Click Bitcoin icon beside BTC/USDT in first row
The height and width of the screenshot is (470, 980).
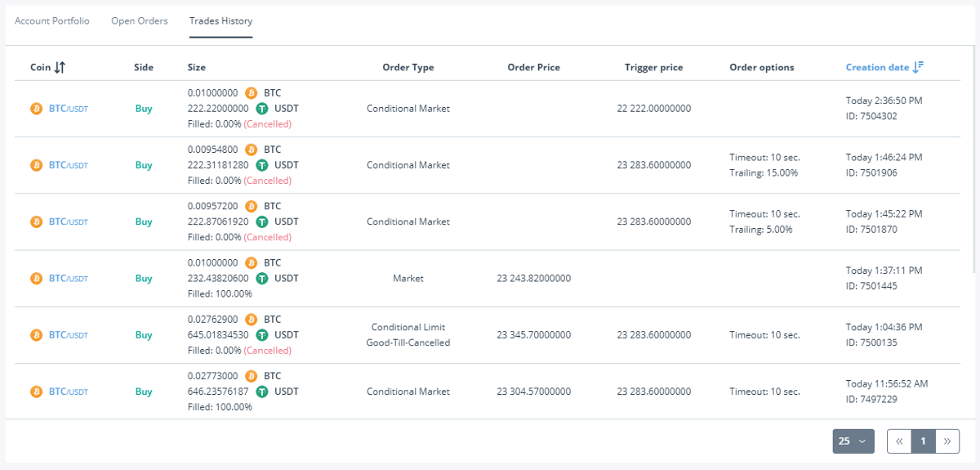[x=36, y=109]
